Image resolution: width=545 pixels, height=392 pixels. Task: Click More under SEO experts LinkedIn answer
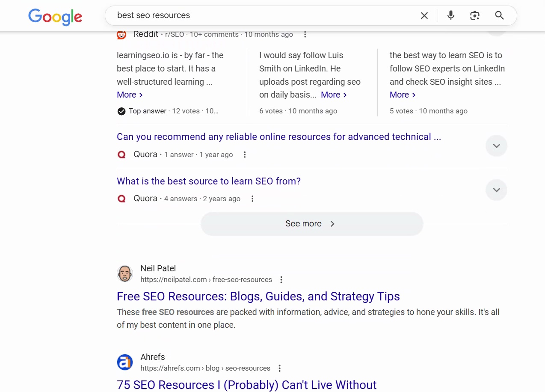[x=403, y=95]
